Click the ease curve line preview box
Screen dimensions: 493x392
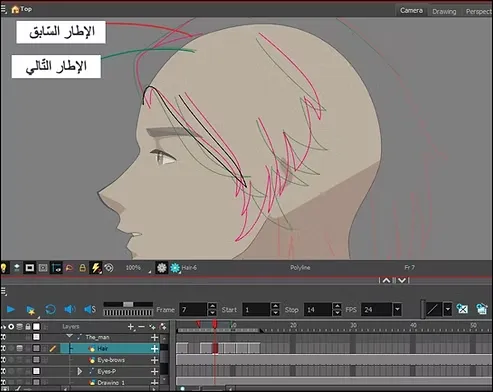click(x=434, y=310)
